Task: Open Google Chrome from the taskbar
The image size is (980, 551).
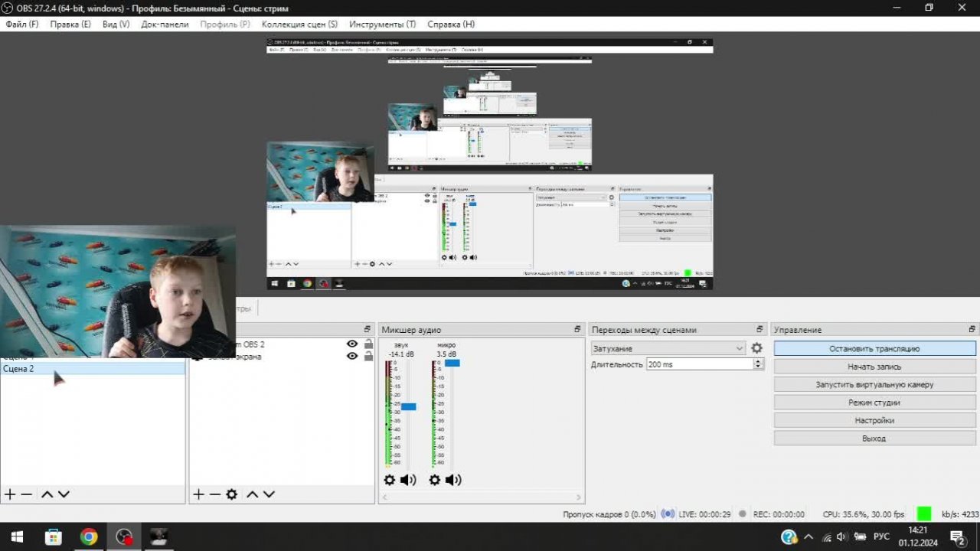Action: pos(89,536)
